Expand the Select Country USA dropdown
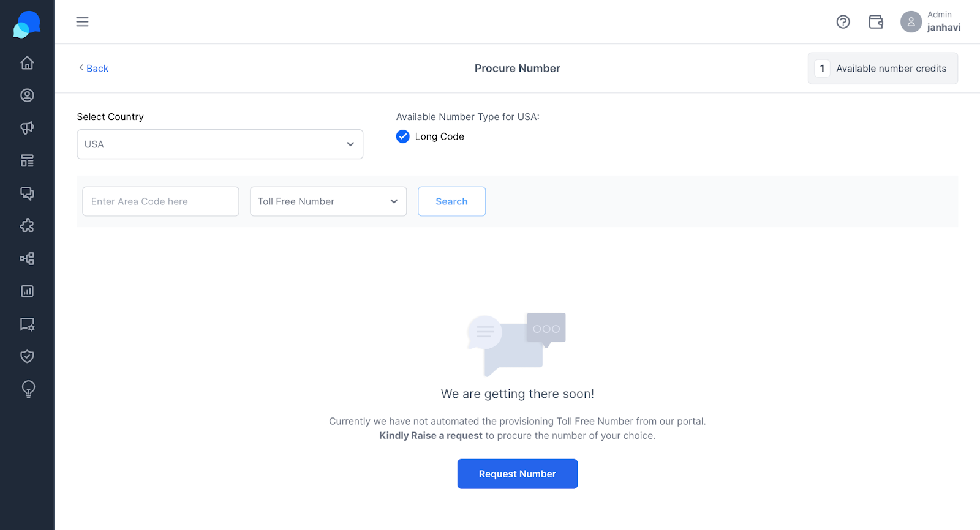The width and height of the screenshot is (980, 530). pyautogui.click(x=220, y=144)
